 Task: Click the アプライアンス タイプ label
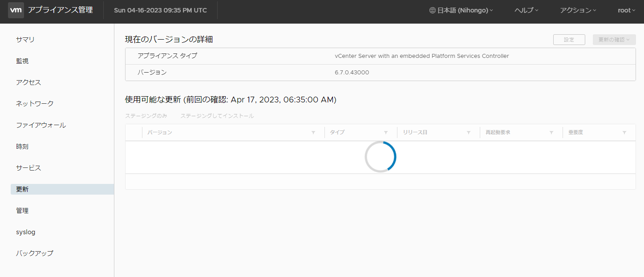[x=167, y=56]
